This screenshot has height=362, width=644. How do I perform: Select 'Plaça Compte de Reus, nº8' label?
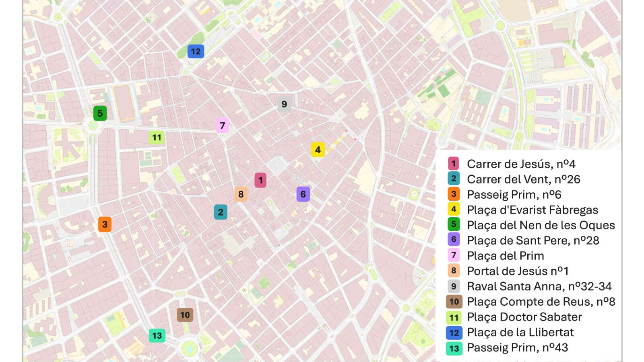click(541, 302)
